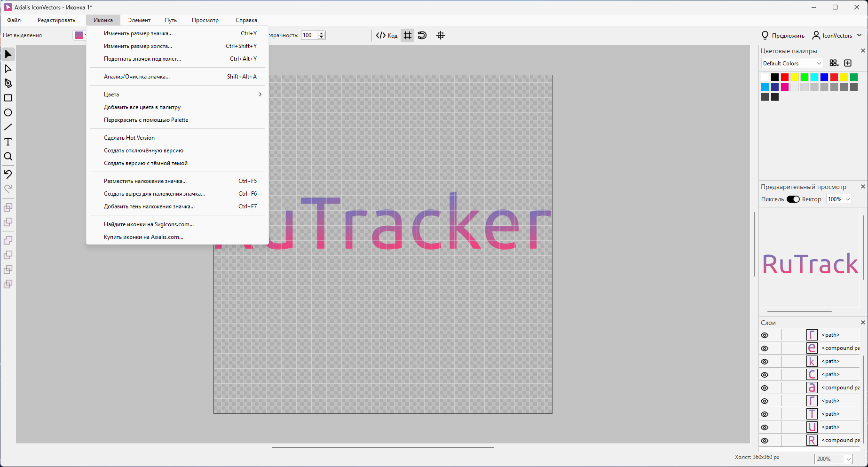Hide the 'e' compound path layer

click(765, 348)
